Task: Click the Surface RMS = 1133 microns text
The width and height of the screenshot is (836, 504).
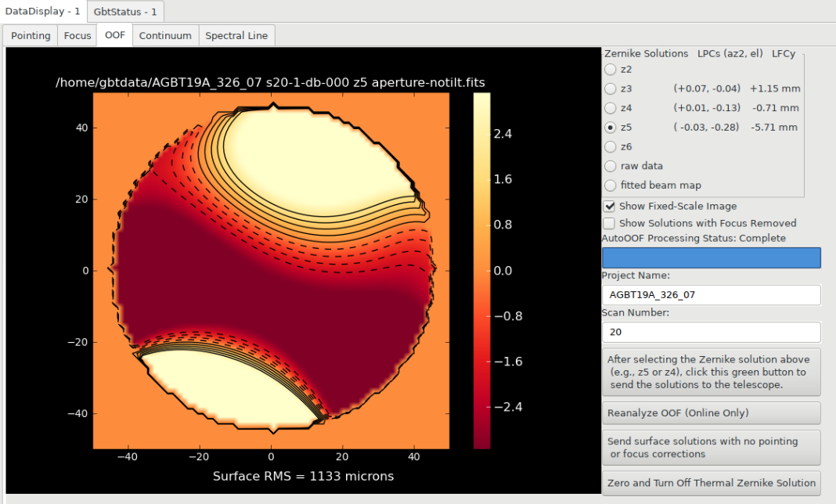Action: click(x=304, y=477)
